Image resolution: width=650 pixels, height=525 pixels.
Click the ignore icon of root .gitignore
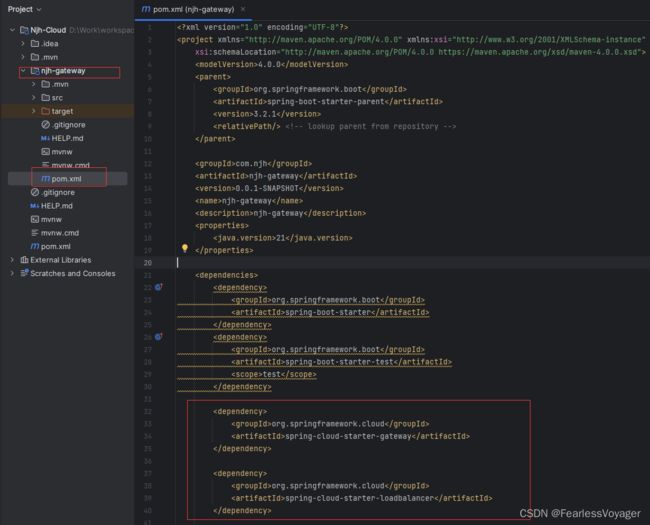35,192
